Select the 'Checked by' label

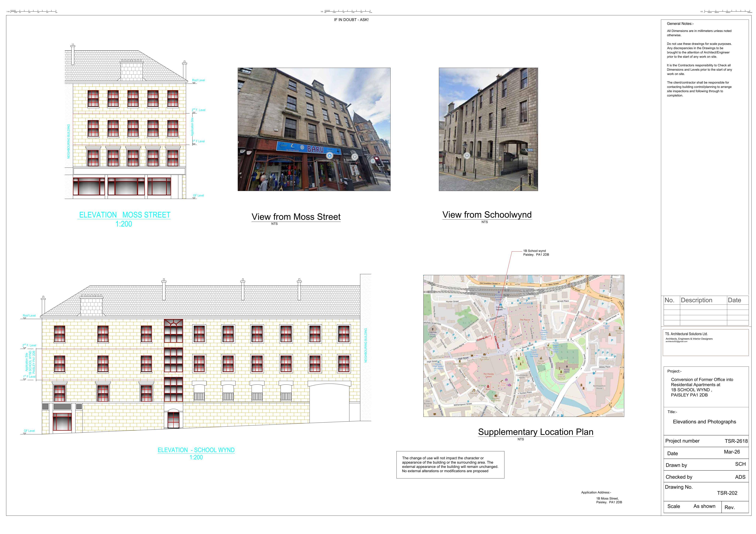[x=679, y=477]
